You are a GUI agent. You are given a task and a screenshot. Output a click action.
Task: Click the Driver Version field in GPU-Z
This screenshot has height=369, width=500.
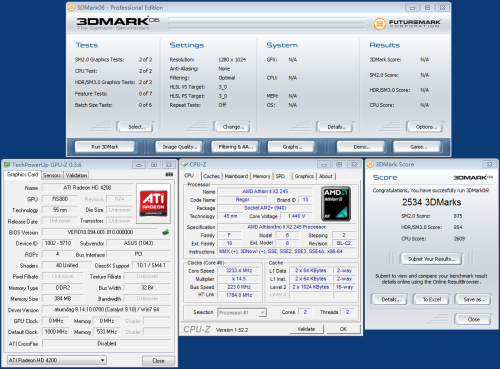click(106, 310)
